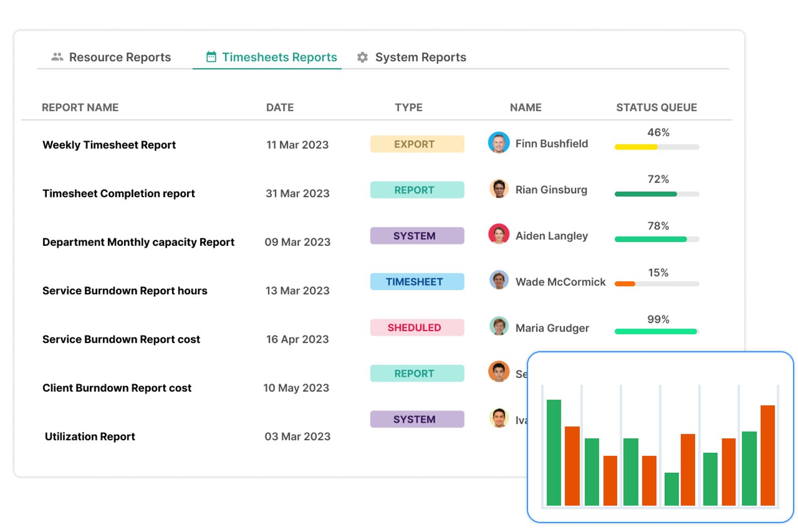The width and height of the screenshot is (798, 532).
Task: Open Aiden Langley's avatar
Action: coord(499,234)
